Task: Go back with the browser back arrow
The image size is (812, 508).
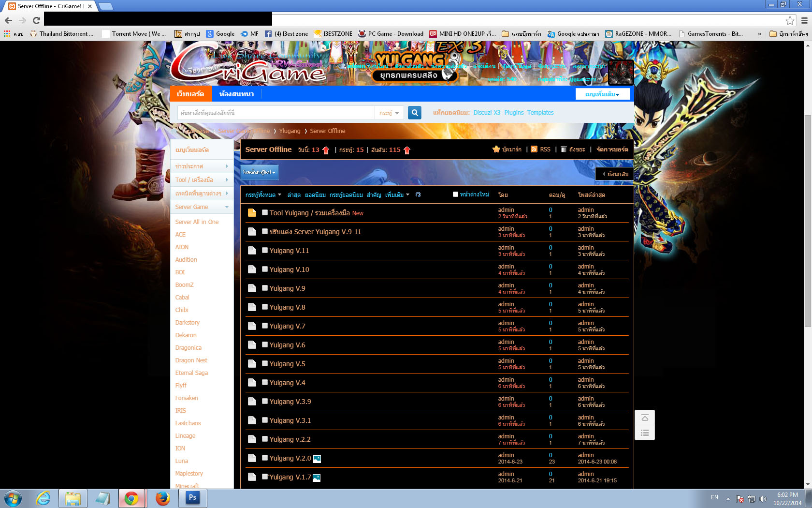Action: coord(8,20)
